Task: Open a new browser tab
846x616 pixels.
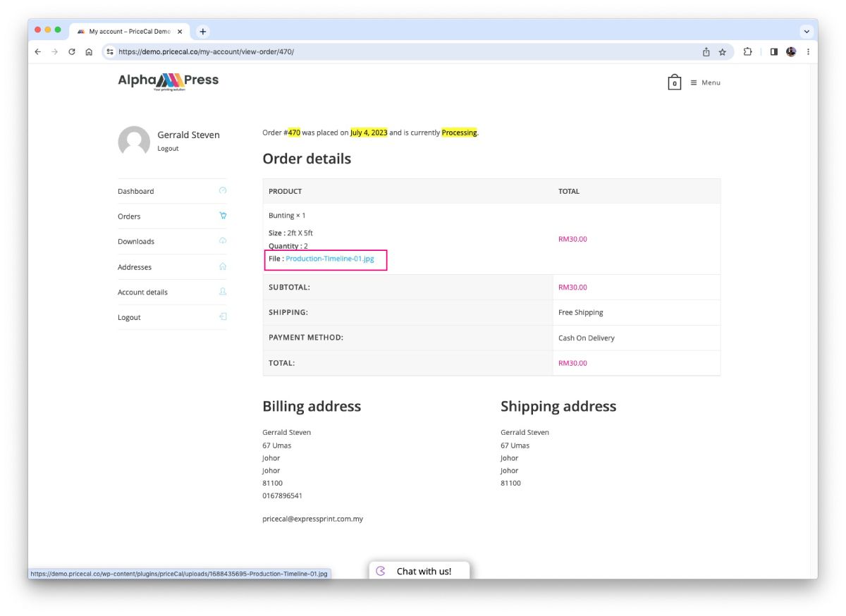Action: click(x=203, y=31)
